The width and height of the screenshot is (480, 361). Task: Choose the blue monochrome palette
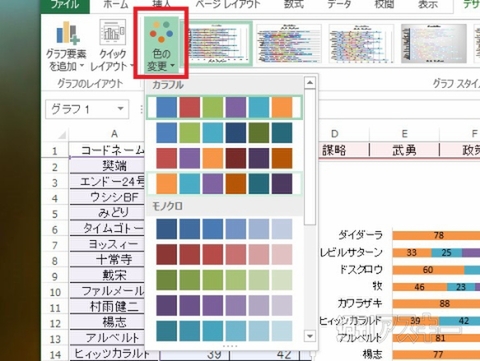[x=224, y=229]
